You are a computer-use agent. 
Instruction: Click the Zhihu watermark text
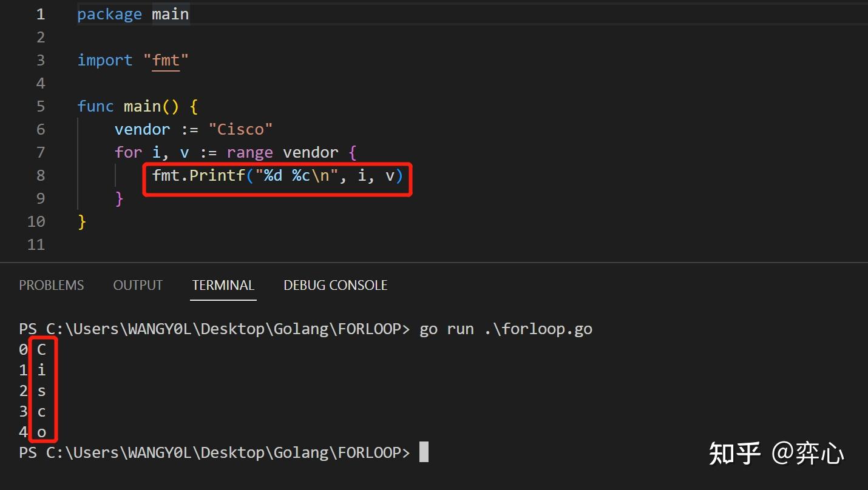[776, 453]
